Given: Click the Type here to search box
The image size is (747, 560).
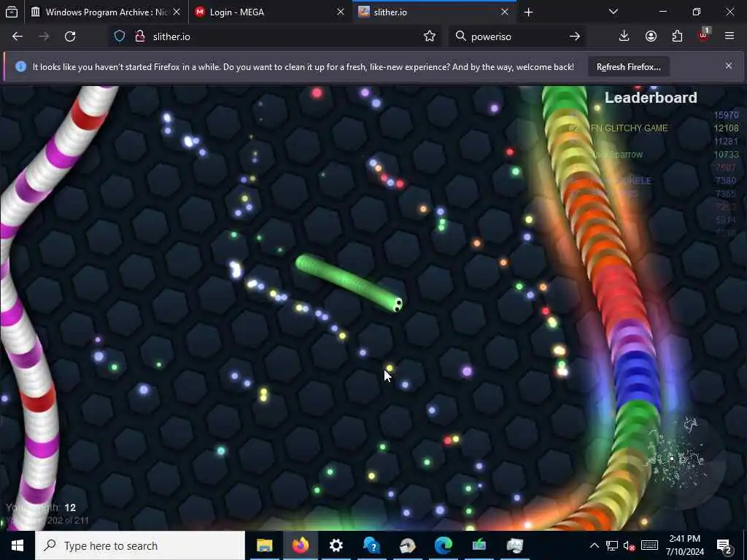Looking at the screenshot, I should click(x=140, y=545).
